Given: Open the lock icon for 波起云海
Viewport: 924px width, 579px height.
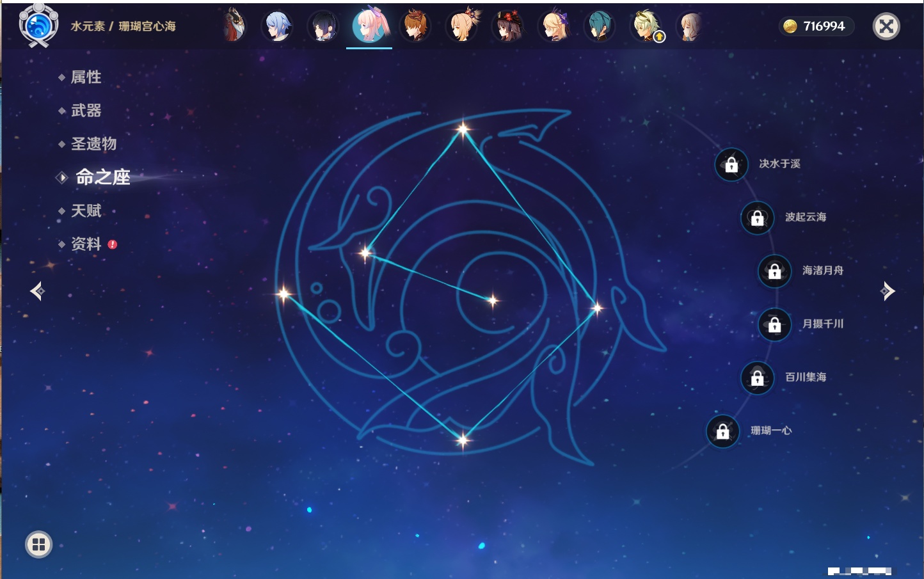Looking at the screenshot, I should [758, 218].
